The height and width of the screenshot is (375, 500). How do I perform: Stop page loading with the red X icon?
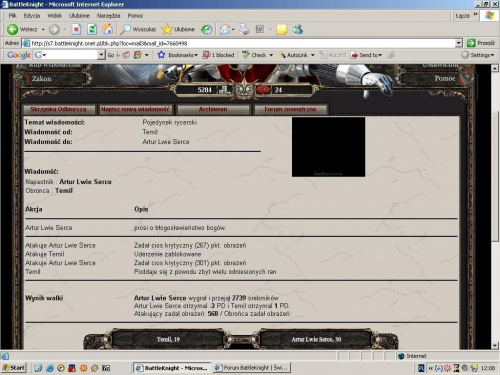pos(76,29)
